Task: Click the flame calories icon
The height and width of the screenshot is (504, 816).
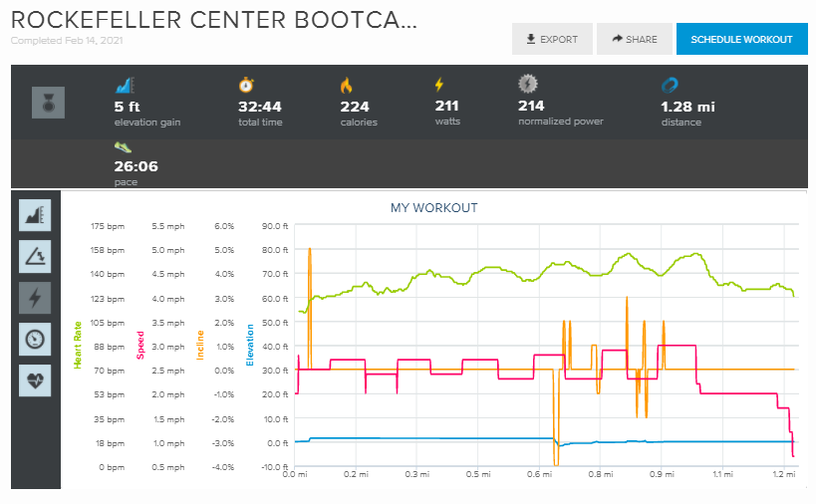Action: tap(347, 86)
